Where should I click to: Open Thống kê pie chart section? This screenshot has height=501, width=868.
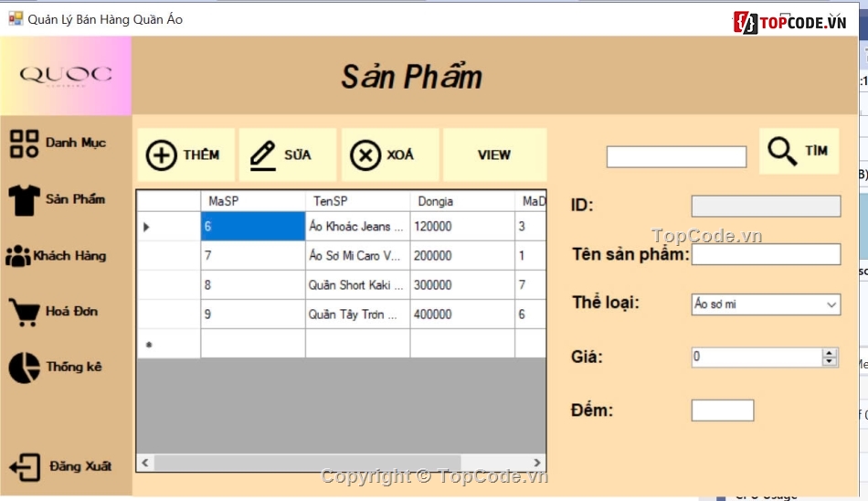point(25,368)
